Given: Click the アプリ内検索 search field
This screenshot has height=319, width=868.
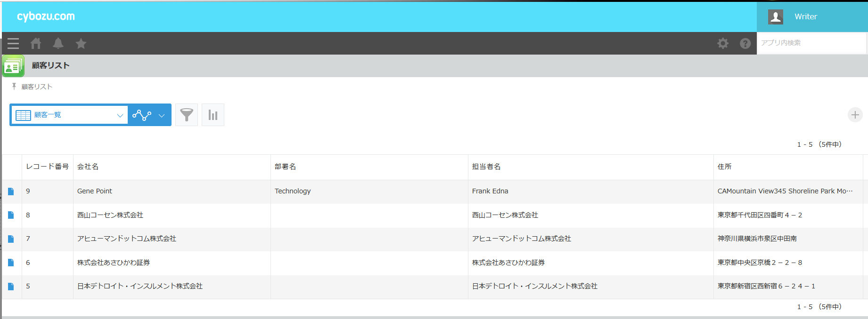Looking at the screenshot, I should pos(811,43).
